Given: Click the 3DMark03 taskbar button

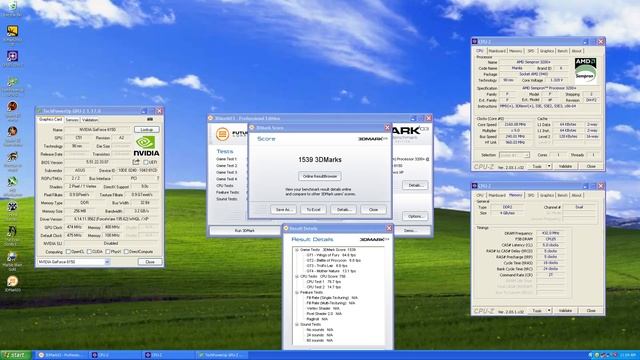Looking at the screenshot, I should [61, 355].
